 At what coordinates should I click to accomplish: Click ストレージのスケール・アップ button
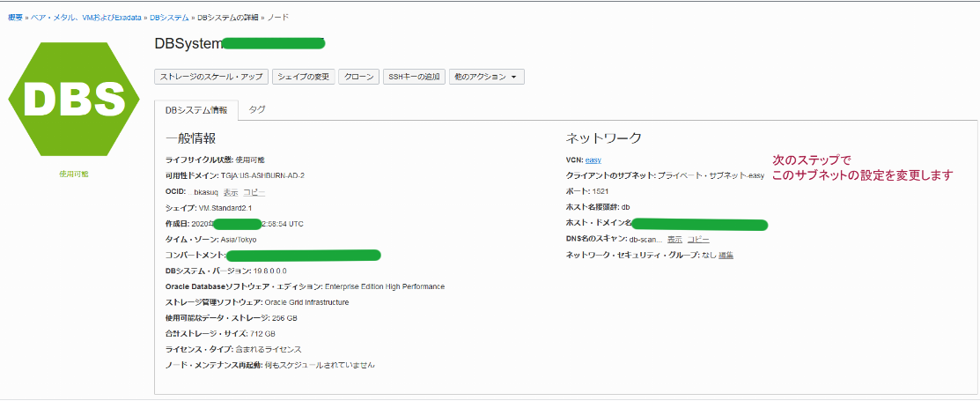coord(211,77)
